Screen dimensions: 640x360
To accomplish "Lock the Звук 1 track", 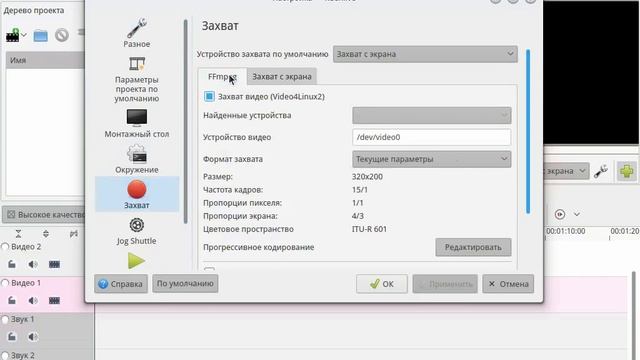I will click(x=12, y=337).
